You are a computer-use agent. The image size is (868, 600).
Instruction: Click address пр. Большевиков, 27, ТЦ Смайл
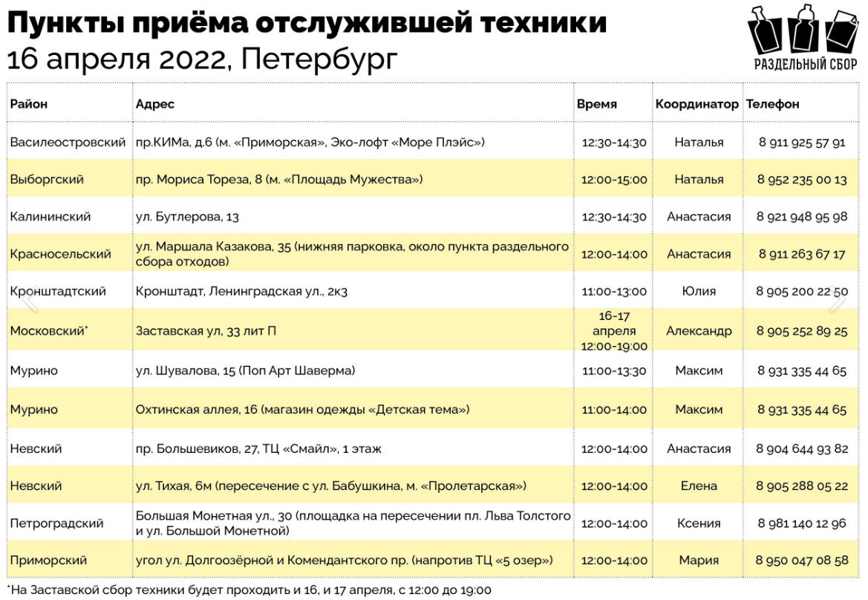pos(258,449)
